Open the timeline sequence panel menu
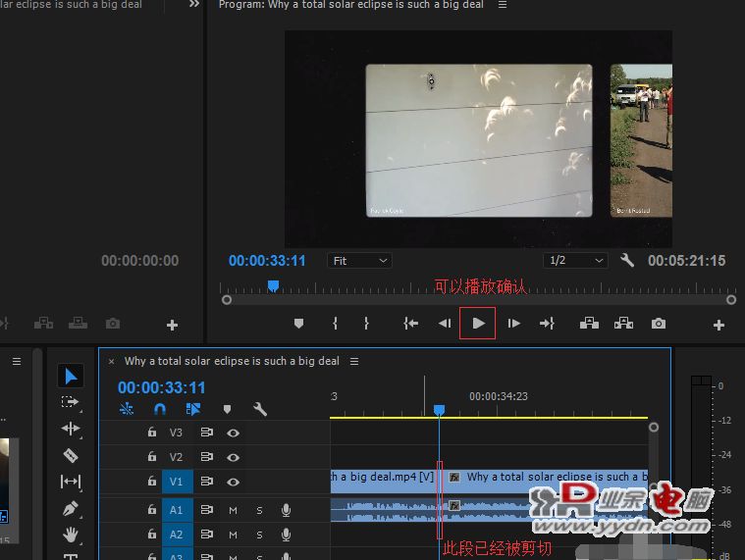Screen dimensions: 745x560 point(354,362)
